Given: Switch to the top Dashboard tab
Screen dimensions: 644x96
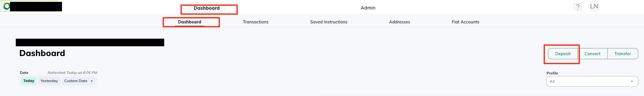Looking at the screenshot, I should (207, 8).
